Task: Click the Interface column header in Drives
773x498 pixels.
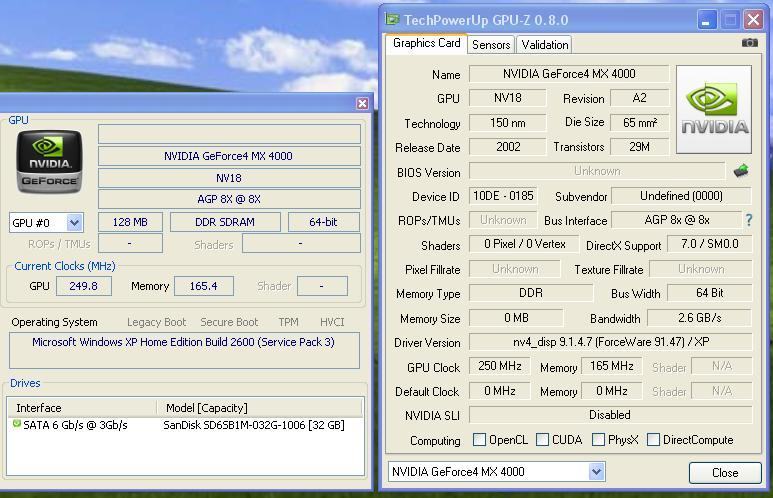Action: 82,408
